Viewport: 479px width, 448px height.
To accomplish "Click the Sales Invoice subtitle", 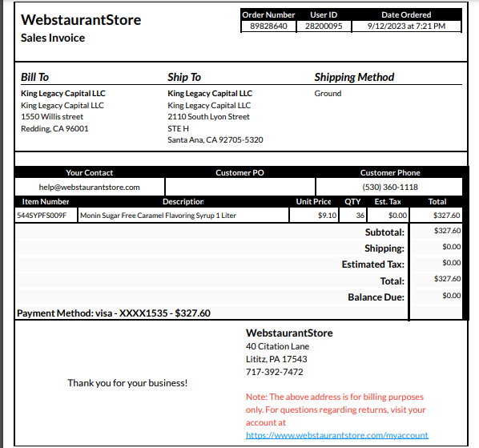I will tap(53, 38).
